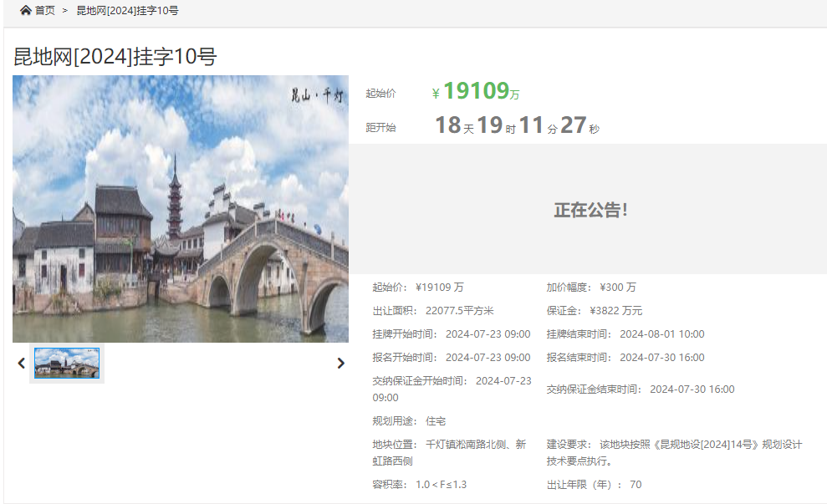Select the bridge photo thumbnail

tap(67, 363)
